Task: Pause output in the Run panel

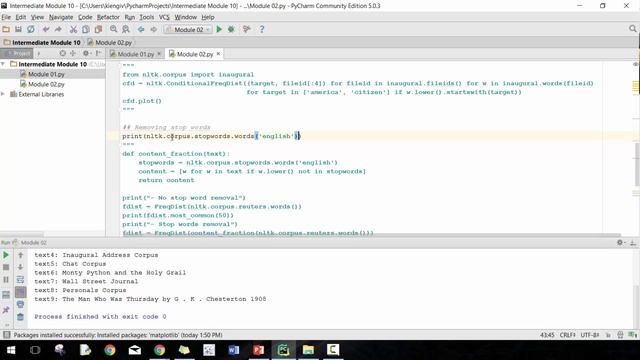Action: pos(6,280)
